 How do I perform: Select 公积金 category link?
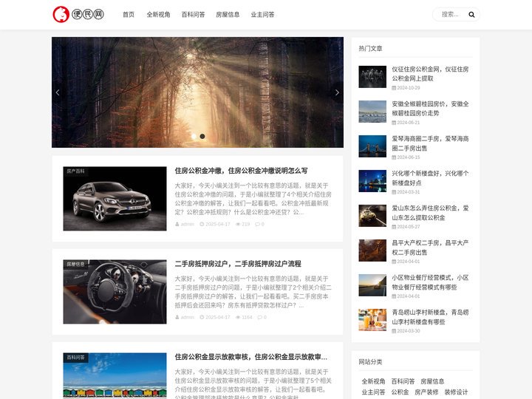400,392
